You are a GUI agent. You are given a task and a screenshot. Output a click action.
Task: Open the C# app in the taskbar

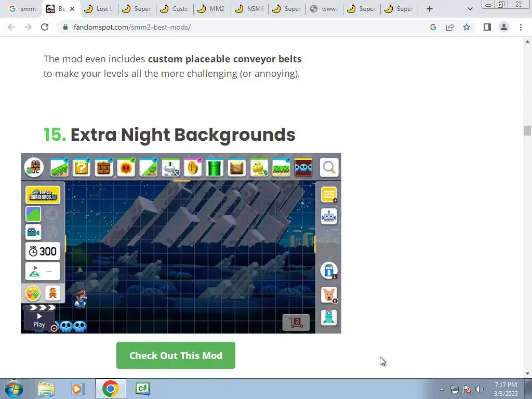tap(142, 389)
